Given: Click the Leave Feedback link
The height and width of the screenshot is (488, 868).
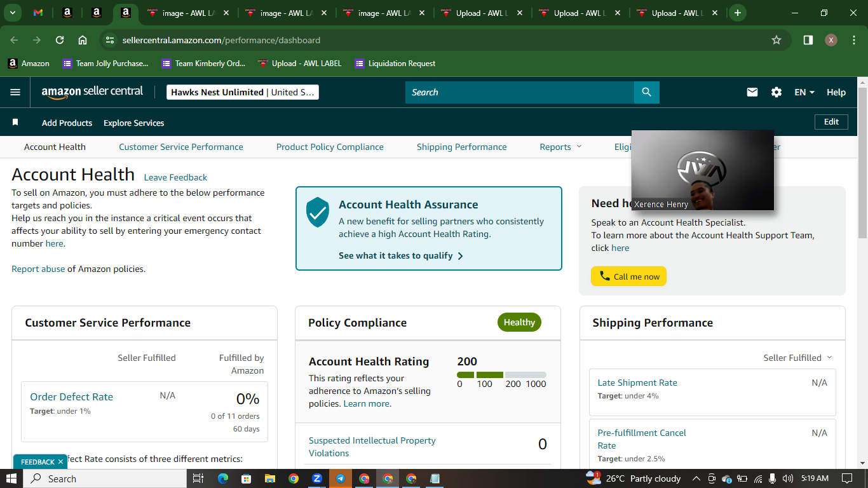Looking at the screenshot, I should [175, 177].
